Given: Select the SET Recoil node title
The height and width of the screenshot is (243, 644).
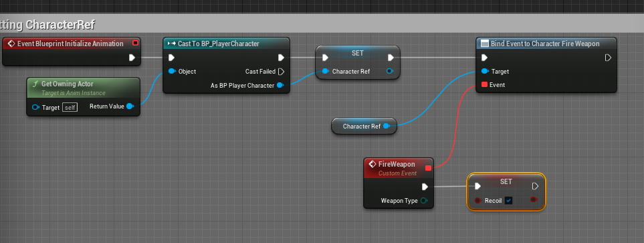Looking at the screenshot, I should pyautogui.click(x=506, y=181).
